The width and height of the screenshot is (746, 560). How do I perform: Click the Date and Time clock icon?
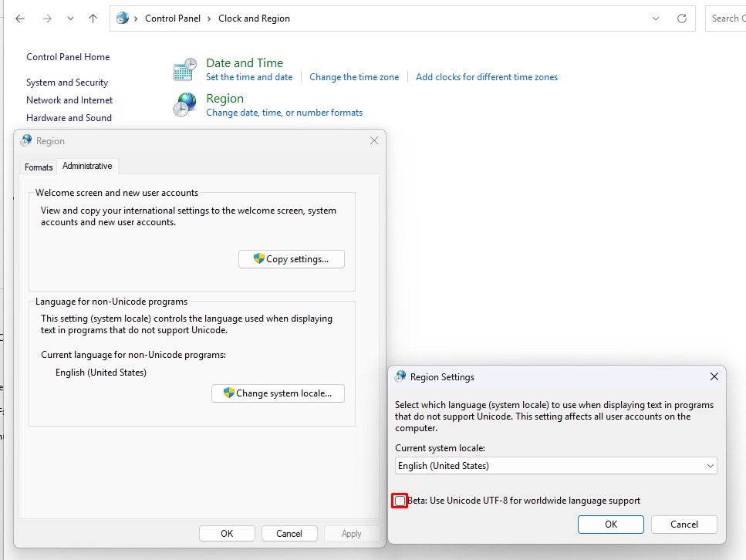pos(185,69)
